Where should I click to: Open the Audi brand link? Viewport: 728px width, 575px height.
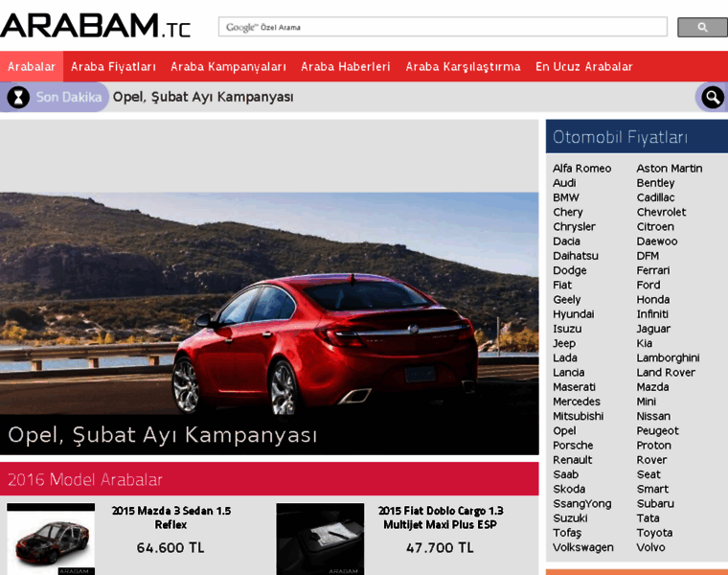[564, 183]
